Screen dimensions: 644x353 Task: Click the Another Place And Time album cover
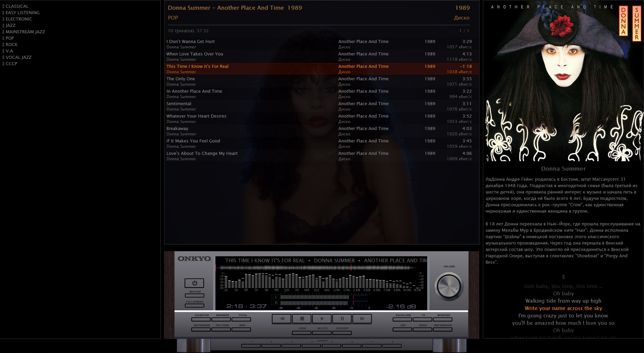(563, 82)
